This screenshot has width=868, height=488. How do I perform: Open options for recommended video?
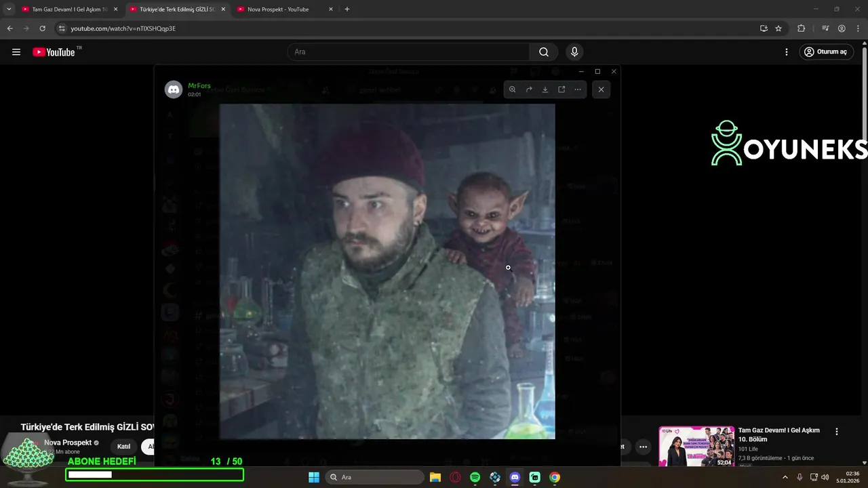click(x=837, y=432)
